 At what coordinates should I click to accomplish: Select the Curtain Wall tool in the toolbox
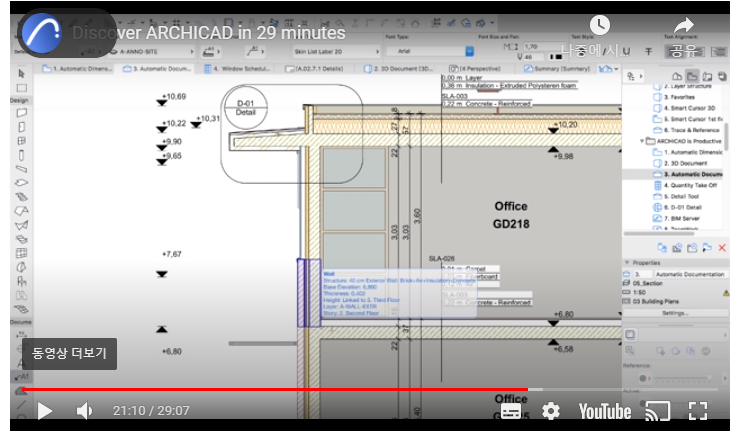22,253
